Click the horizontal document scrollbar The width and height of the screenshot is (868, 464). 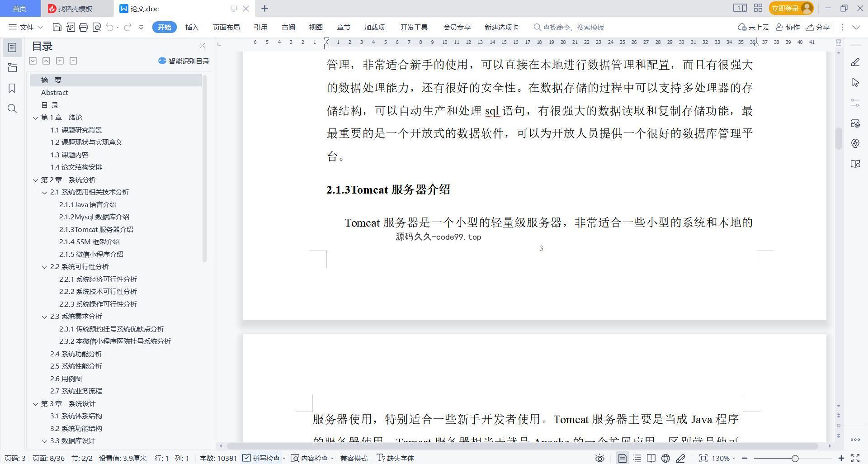click(522, 446)
